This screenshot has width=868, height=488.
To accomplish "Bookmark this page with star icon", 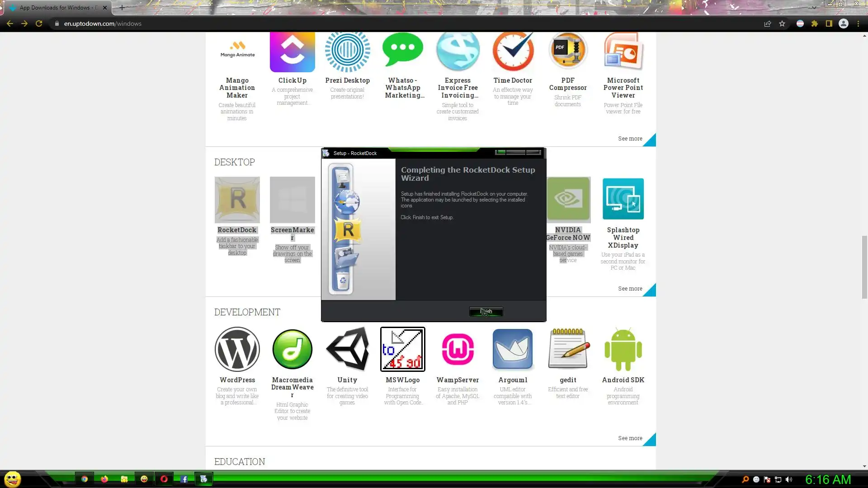I will (782, 23).
